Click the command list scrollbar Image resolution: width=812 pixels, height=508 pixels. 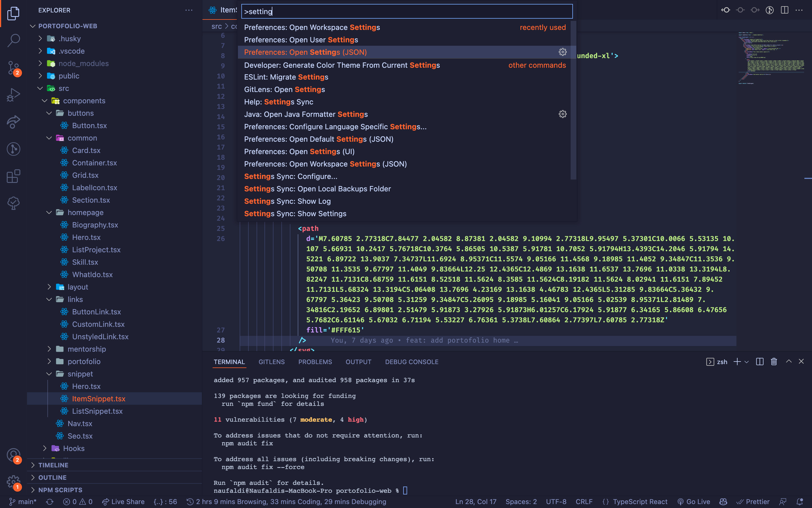[573, 100]
